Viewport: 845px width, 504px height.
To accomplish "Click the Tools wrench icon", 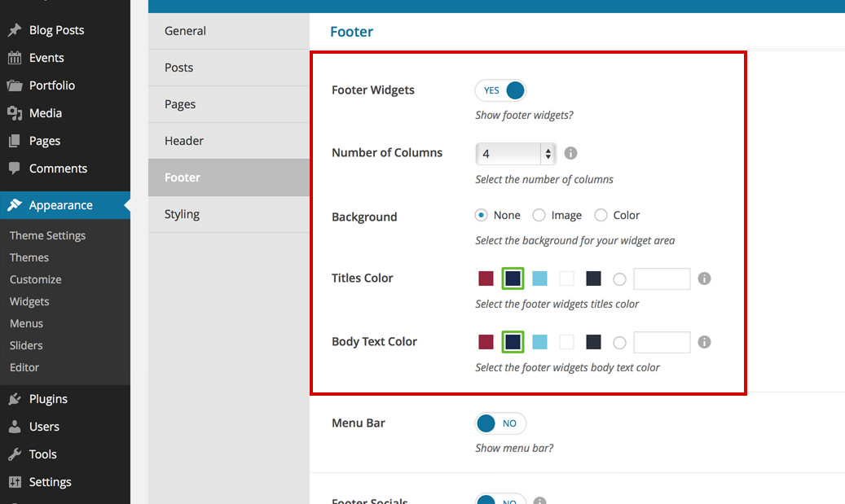I will click(15, 454).
